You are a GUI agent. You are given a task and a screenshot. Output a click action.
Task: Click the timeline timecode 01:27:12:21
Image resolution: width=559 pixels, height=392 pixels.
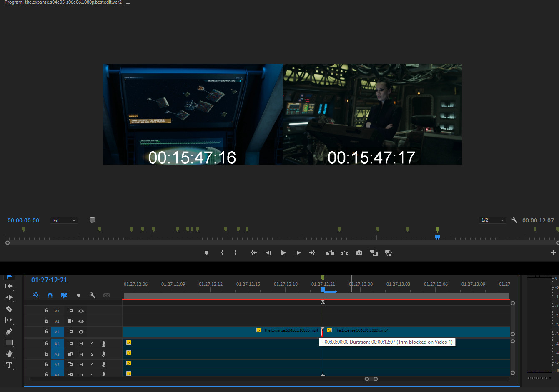click(x=49, y=280)
